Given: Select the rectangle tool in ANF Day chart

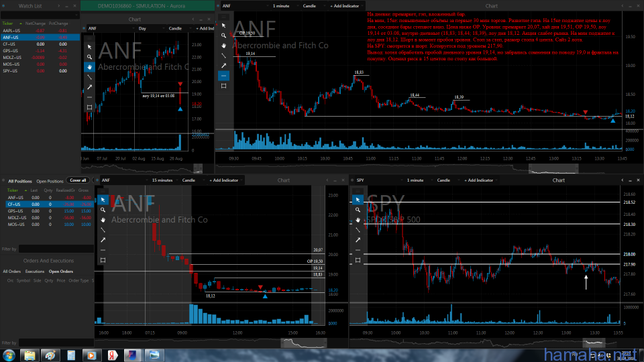Looking at the screenshot, I should (x=89, y=107).
